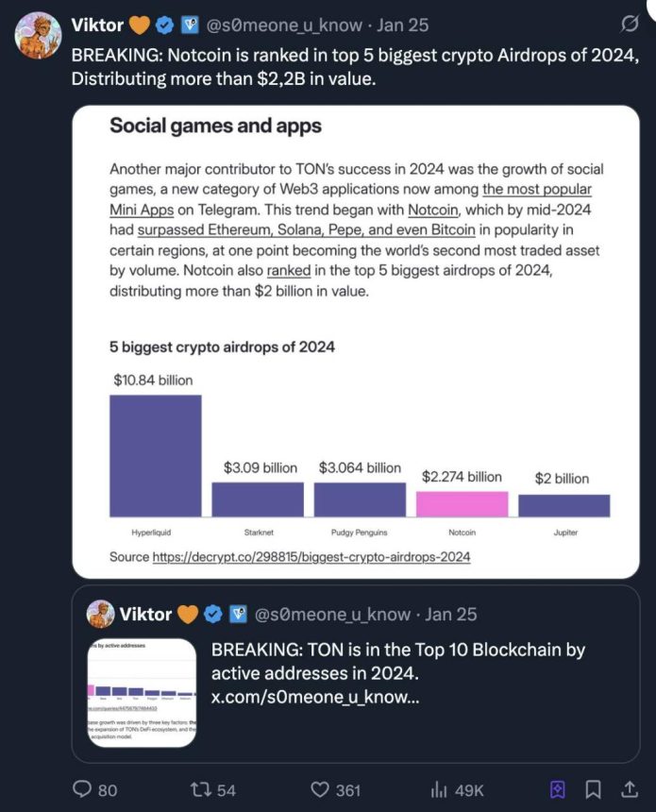Open the quoted tweet's chart thumbnail

pyautogui.click(x=142, y=694)
